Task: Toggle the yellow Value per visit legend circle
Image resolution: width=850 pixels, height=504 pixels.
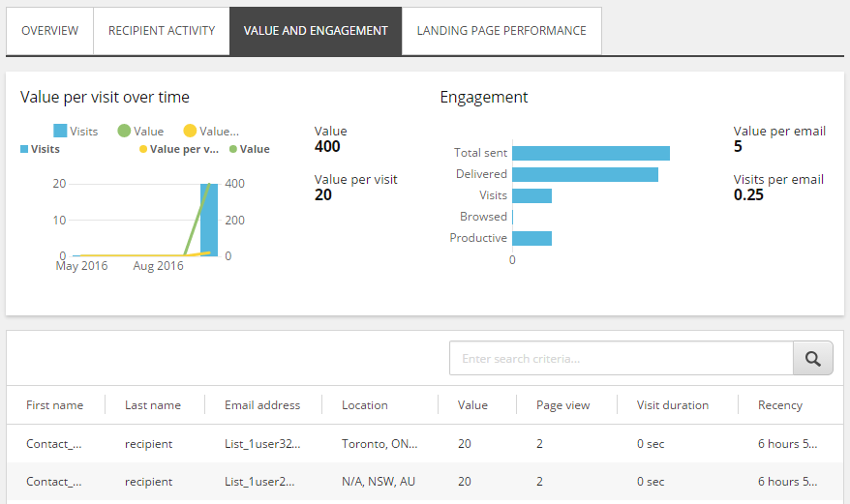Action: (190, 131)
